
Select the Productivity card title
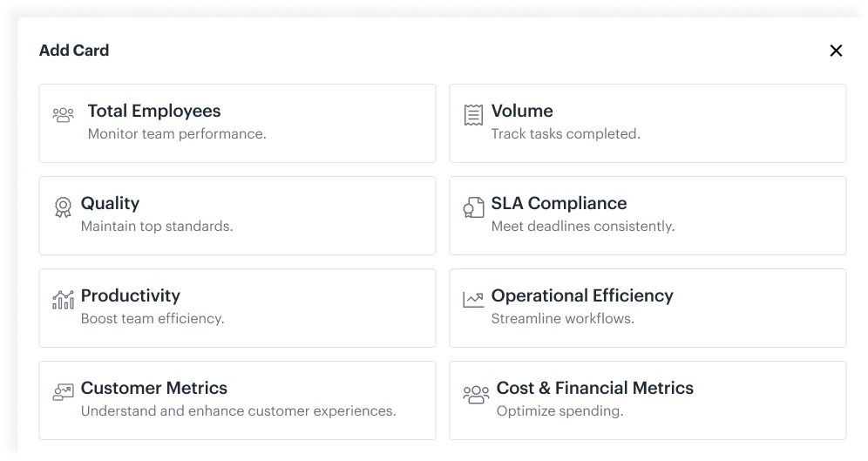tap(131, 295)
